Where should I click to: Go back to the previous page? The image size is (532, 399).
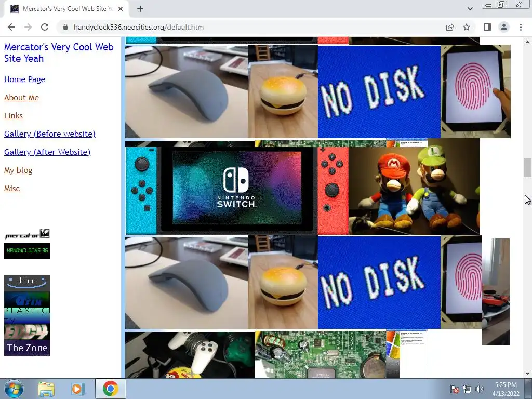11,27
